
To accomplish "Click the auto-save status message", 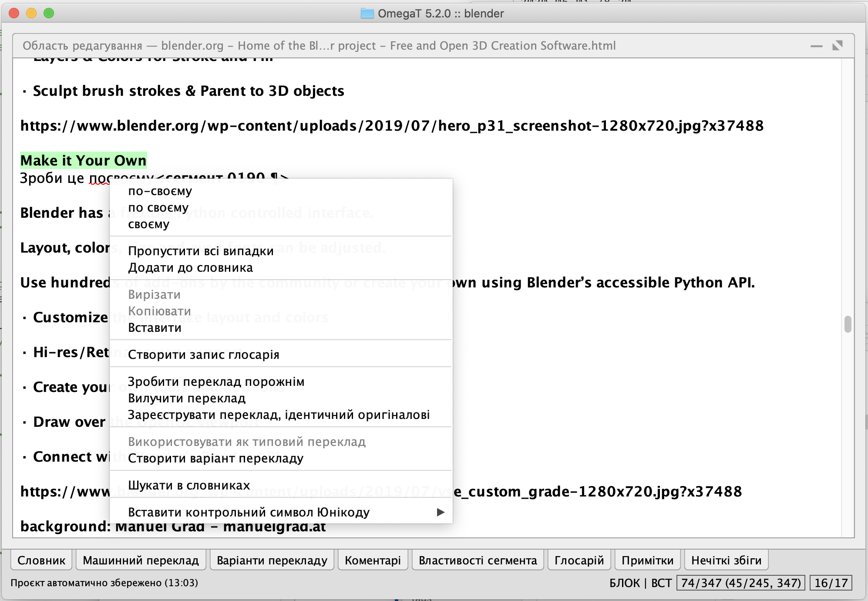I will point(104,583).
